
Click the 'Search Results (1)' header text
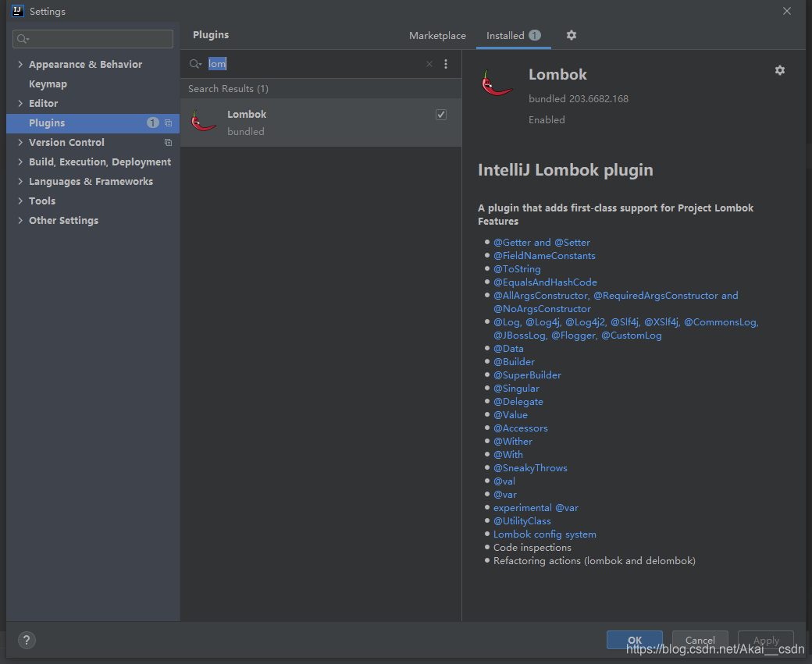228,89
